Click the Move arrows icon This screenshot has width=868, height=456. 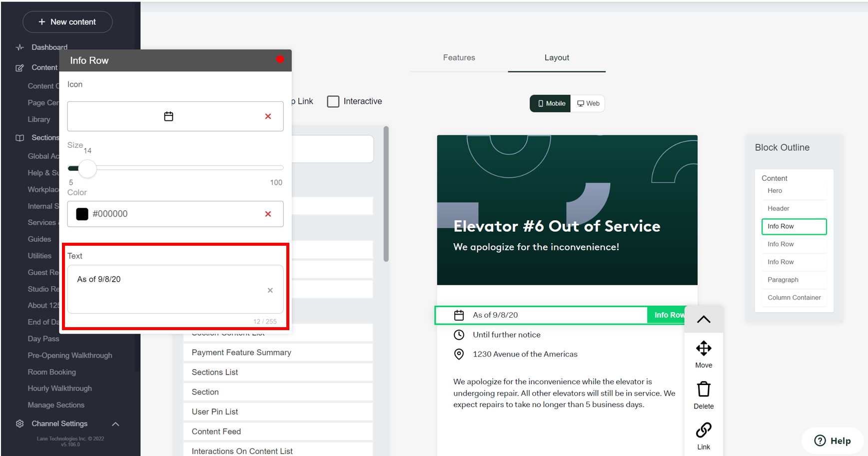coord(703,348)
